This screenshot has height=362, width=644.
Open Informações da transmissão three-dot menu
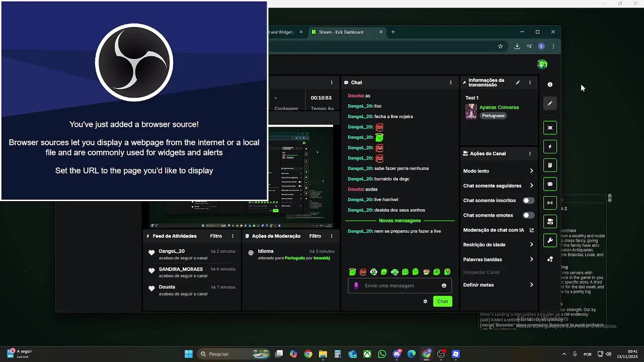[530, 82]
